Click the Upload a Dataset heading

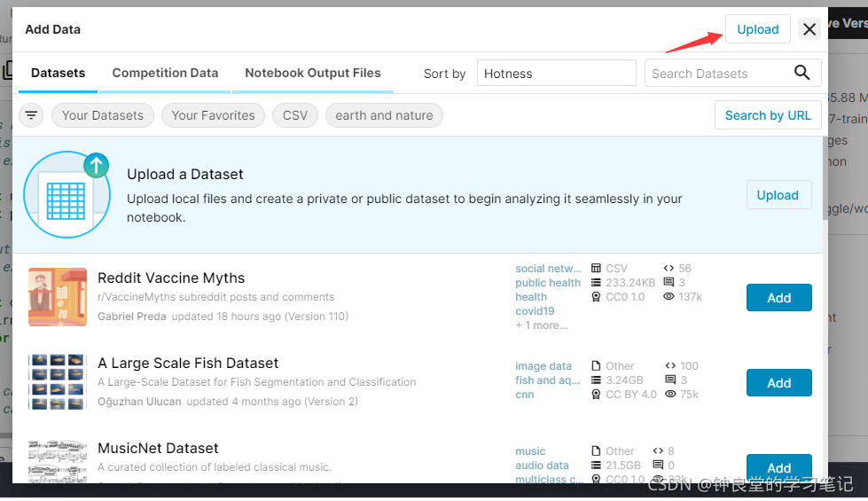185,175
